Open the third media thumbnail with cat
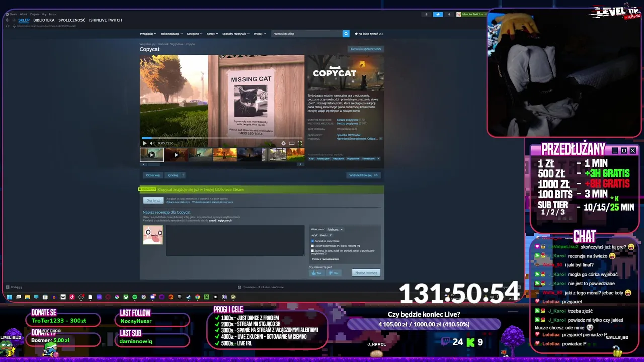The height and width of the screenshot is (362, 644). [x=200, y=155]
